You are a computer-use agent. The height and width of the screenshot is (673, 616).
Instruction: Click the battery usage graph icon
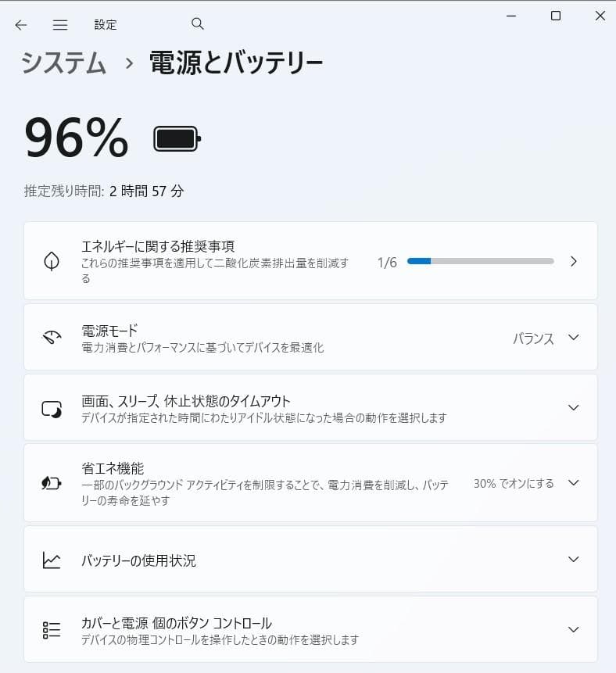click(51, 560)
